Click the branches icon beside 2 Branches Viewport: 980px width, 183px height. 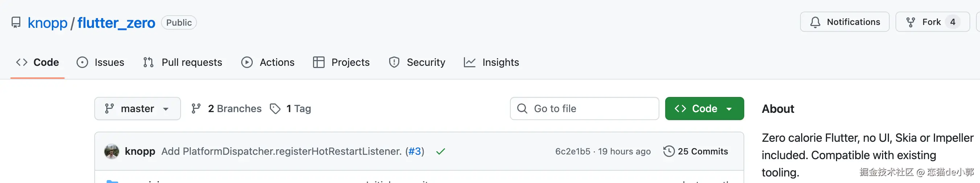(x=196, y=109)
